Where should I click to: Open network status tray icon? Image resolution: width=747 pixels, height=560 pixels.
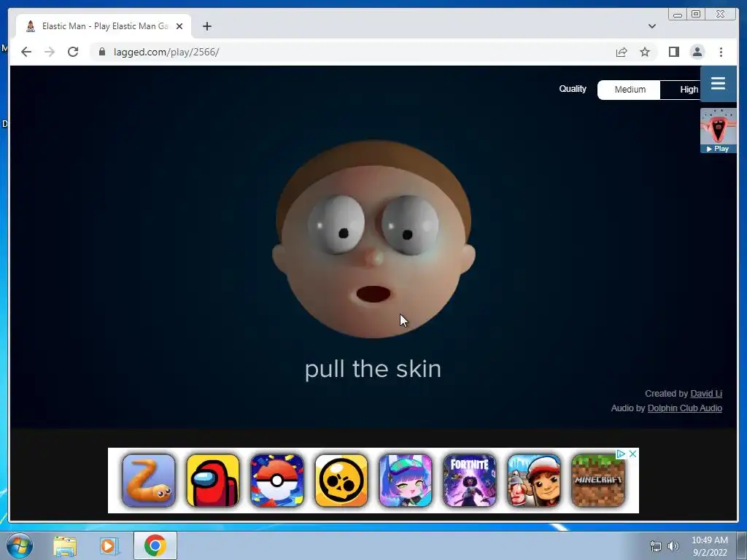click(656, 547)
